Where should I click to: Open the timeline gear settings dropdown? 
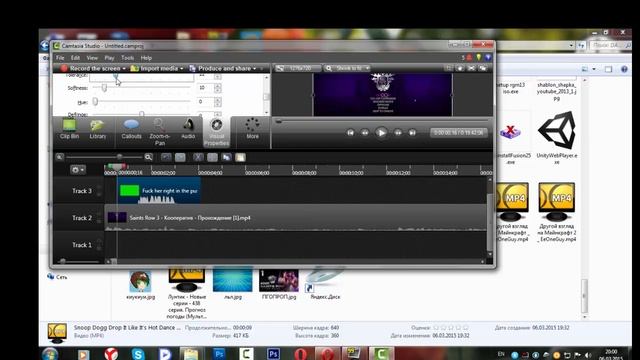click(78, 169)
